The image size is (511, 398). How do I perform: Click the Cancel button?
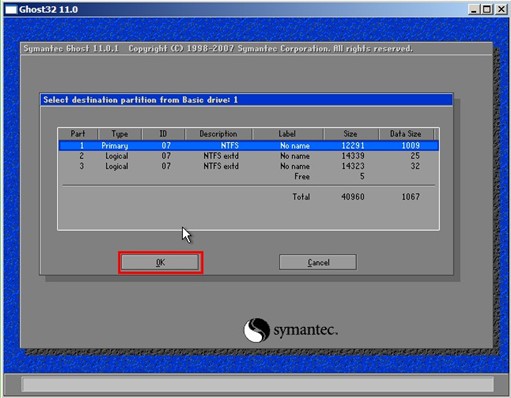(318, 262)
